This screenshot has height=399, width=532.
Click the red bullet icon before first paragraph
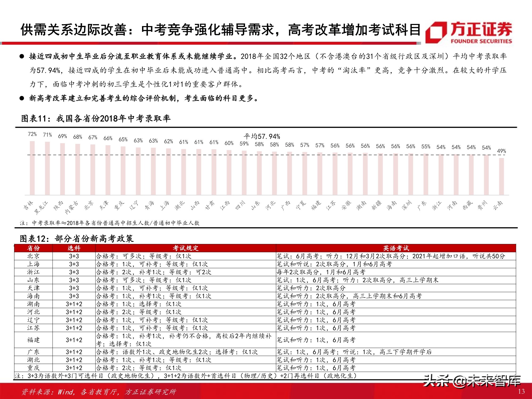[22, 56]
